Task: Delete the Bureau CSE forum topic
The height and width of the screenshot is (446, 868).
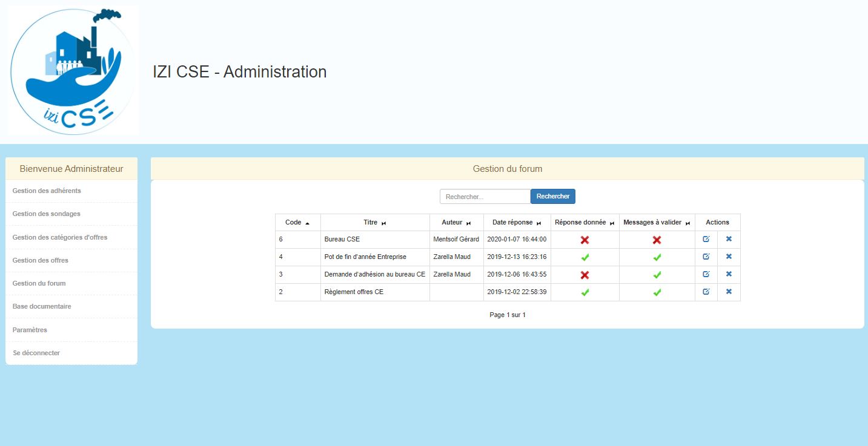Action: point(729,239)
